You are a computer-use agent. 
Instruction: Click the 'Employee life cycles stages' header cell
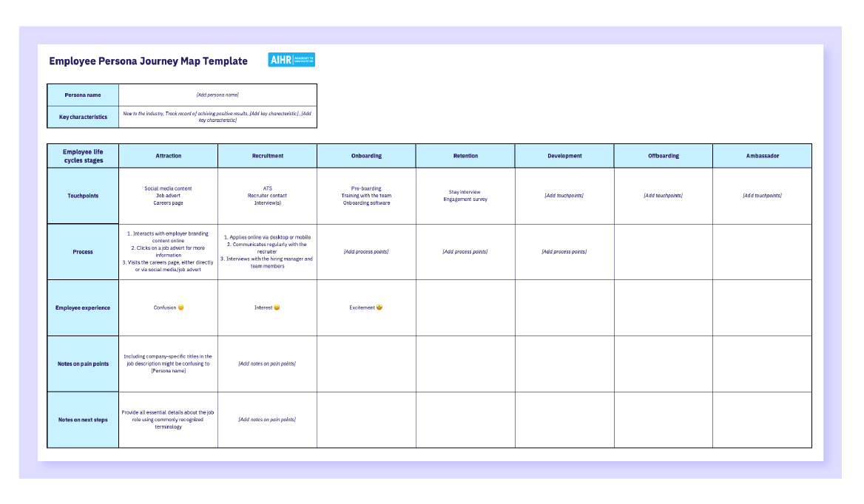pos(83,156)
